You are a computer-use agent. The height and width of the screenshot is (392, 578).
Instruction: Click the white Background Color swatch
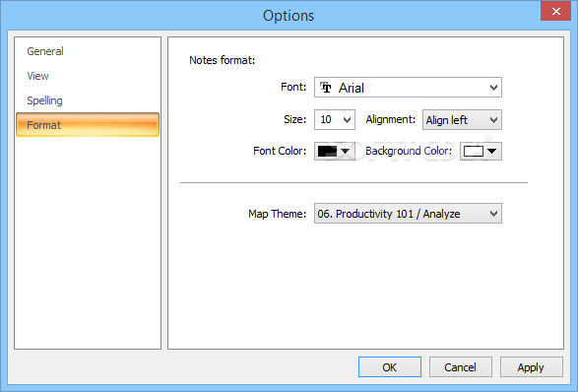474,152
